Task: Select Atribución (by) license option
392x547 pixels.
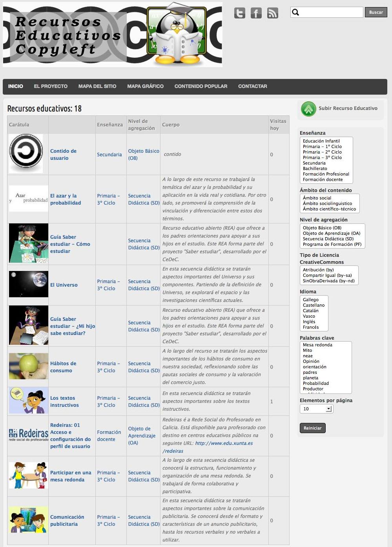Action: [x=318, y=270]
